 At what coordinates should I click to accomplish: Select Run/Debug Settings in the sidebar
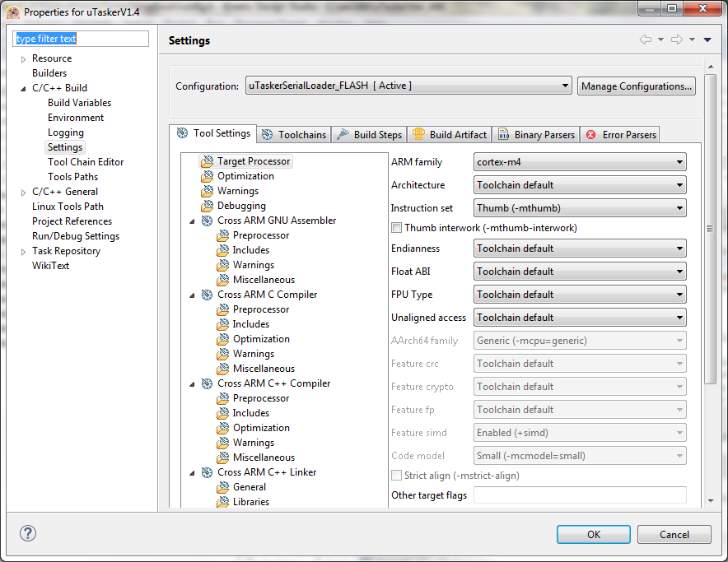pyautogui.click(x=76, y=236)
